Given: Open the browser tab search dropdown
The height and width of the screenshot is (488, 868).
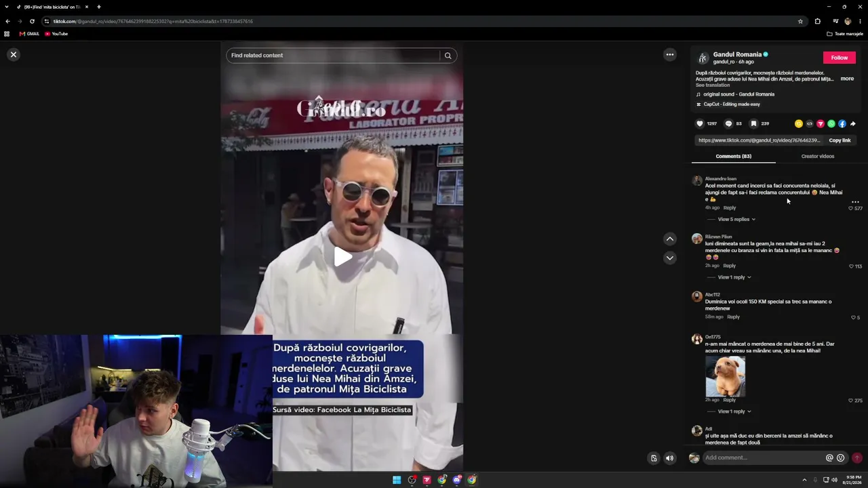Looking at the screenshot, I should (x=7, y=7).
